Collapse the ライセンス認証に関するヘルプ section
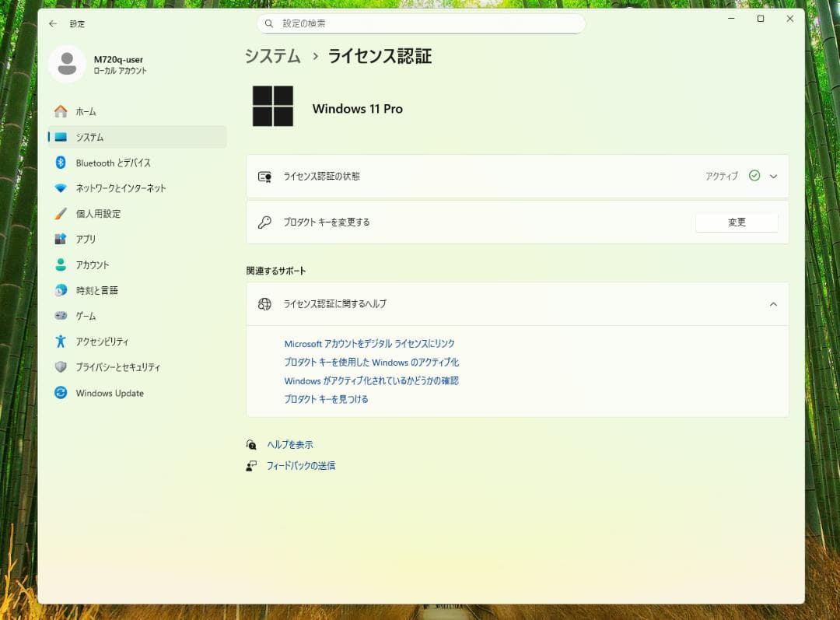Screen dimensions: 840x620 pos(773,304)
